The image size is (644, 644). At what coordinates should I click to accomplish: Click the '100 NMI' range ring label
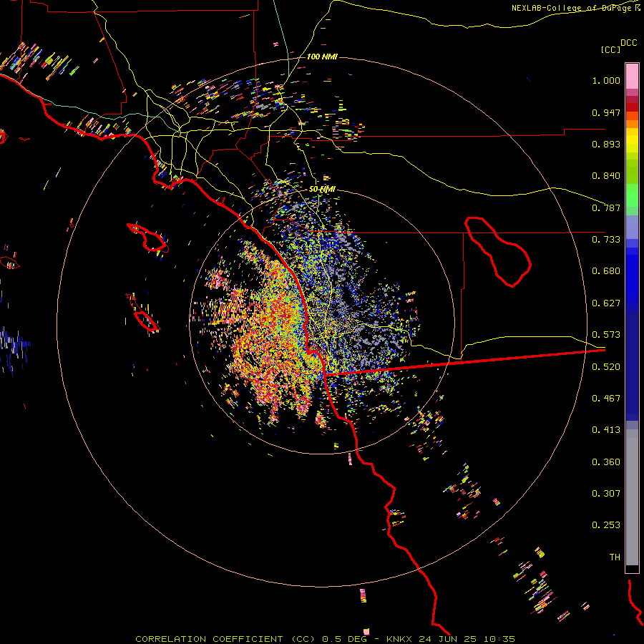[322, 57]
